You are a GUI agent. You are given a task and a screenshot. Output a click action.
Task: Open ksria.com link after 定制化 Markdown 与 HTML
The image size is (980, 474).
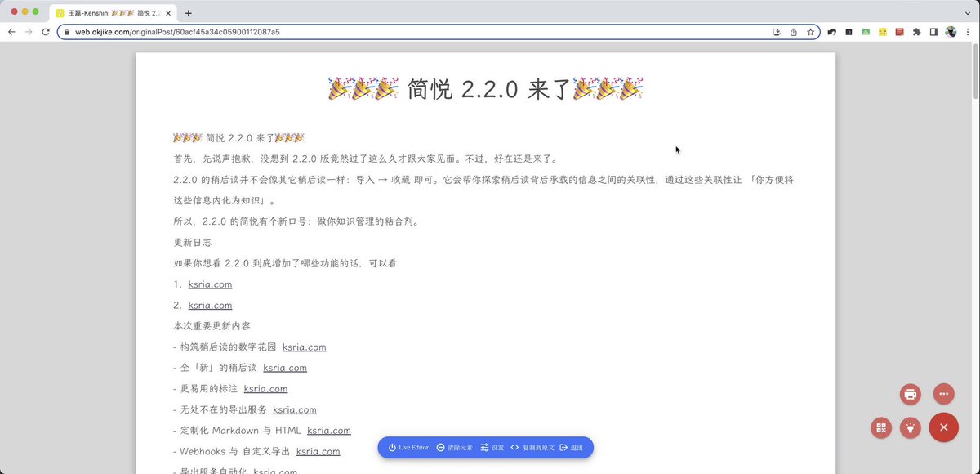(329, 431)
